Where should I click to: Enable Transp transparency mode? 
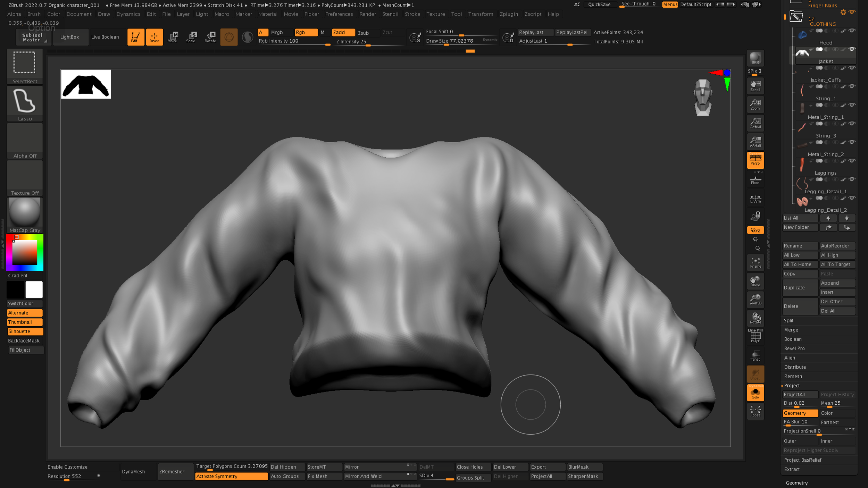[755, 355]
